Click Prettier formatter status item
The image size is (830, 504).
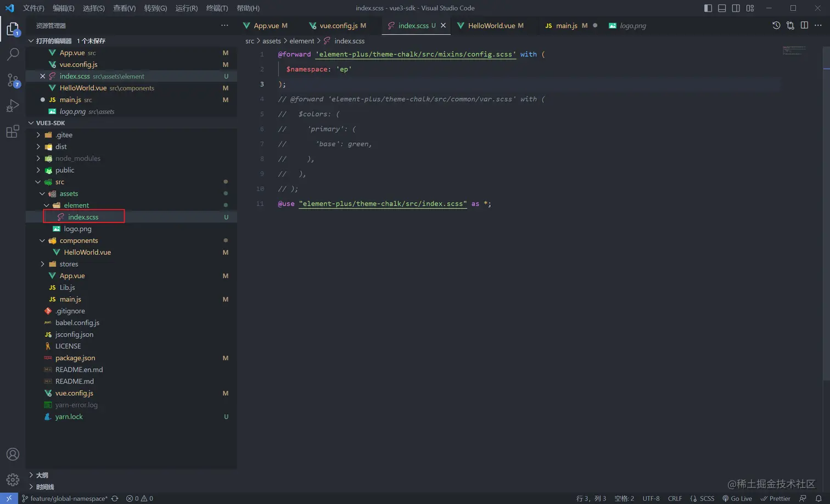point(775,499)
